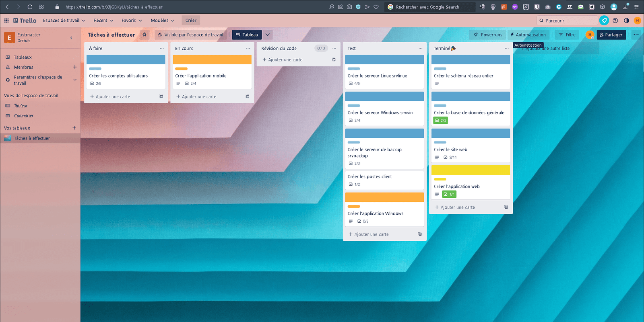Image resolution: width=644 pixels, height=322 pixels.
Task: Select the Tâches à effectuer board in sidebar
Action: click(40, 138)
